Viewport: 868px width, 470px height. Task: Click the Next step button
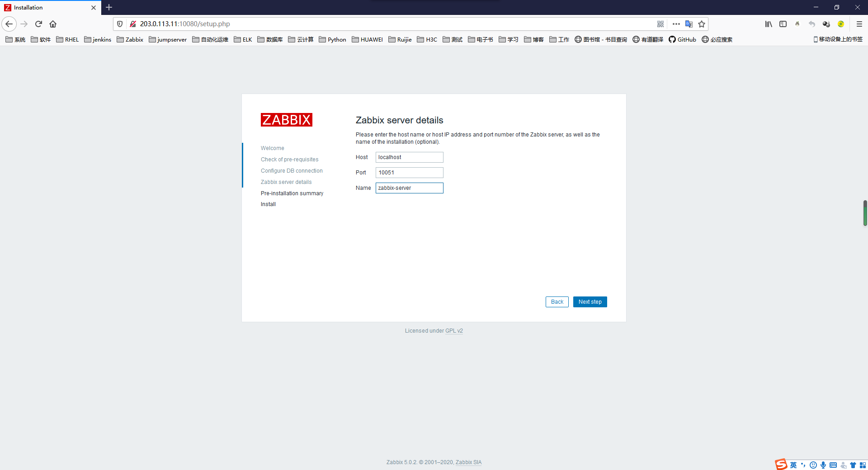(590, 302)
